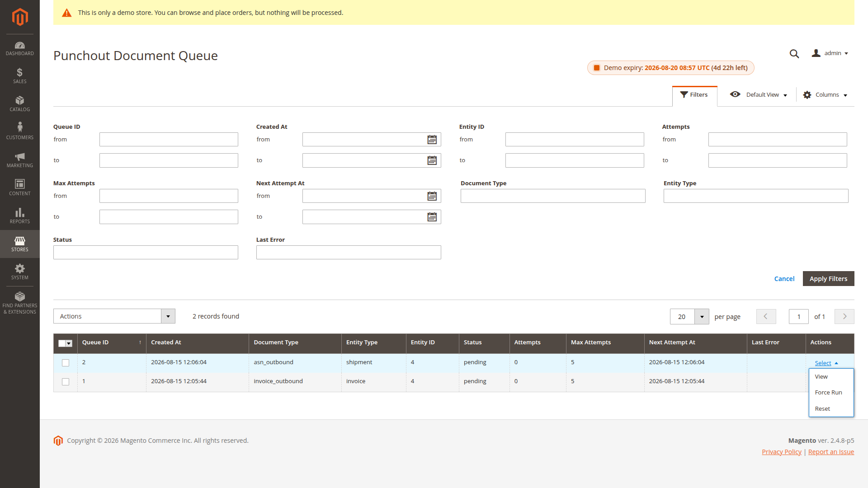Go to the next results page
Screen dimensions: 868x488
pos(844,316)
